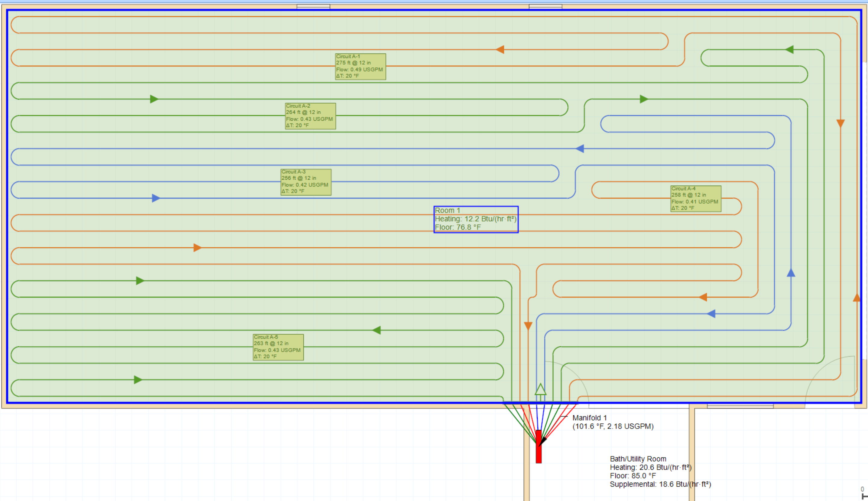Click green left-pointing arrow above Circuit A-5 label
Image resolution: width=868 pixels, height=501 pixels.
coord(376,330)
